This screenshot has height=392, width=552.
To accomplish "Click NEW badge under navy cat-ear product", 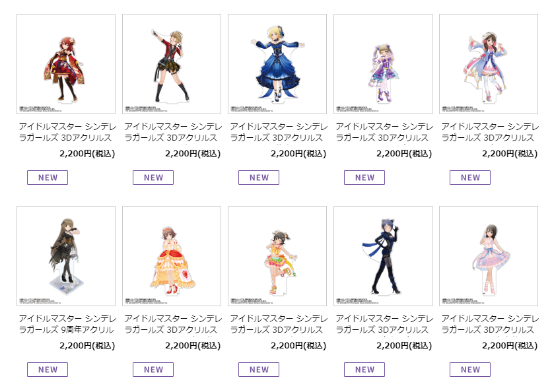I will pos(364,370).
